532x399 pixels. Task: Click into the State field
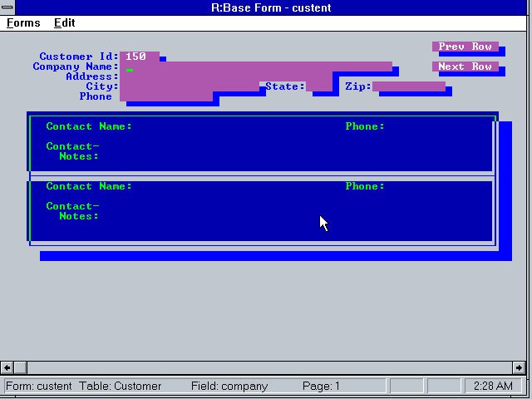[319, 86]
